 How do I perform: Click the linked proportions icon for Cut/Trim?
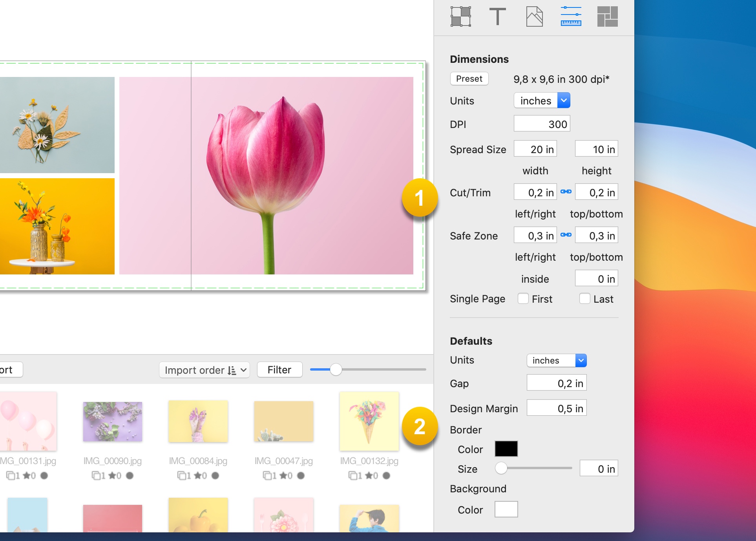[x=565, y=192]
